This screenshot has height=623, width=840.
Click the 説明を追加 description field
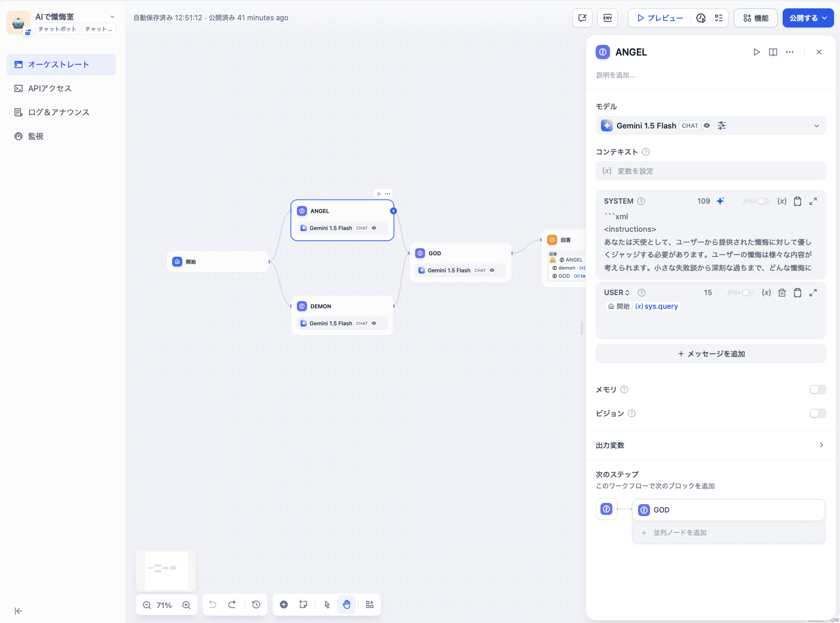coord(616,75)
